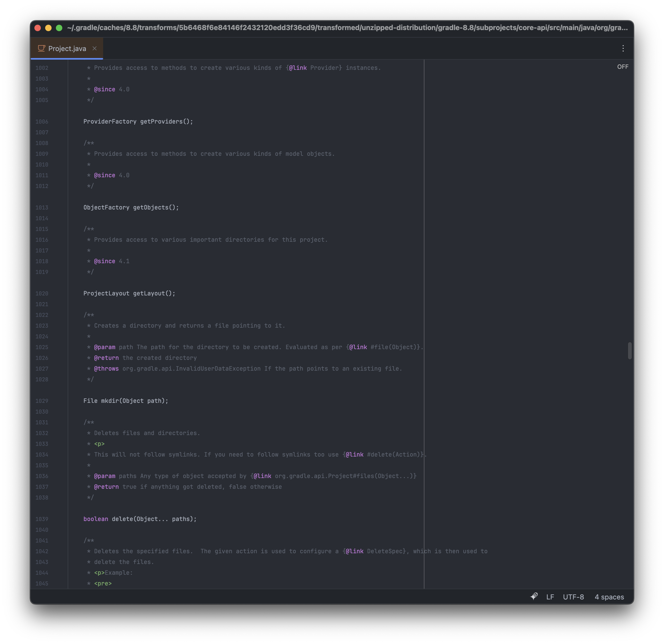Toggle the OFF reader mode indicator

[622, 67]
